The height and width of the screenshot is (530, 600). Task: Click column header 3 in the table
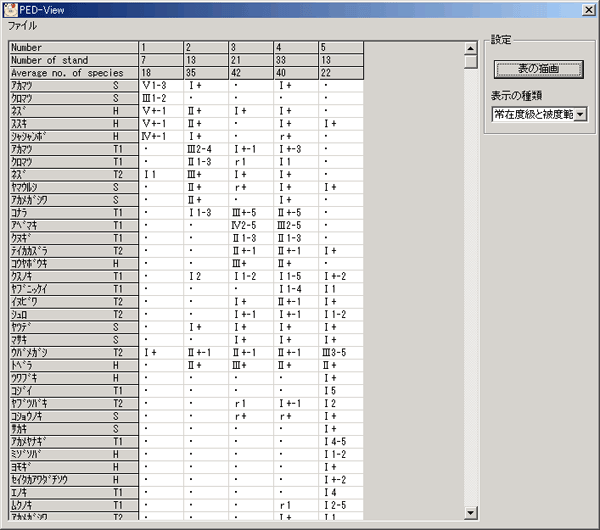point(250,47)
